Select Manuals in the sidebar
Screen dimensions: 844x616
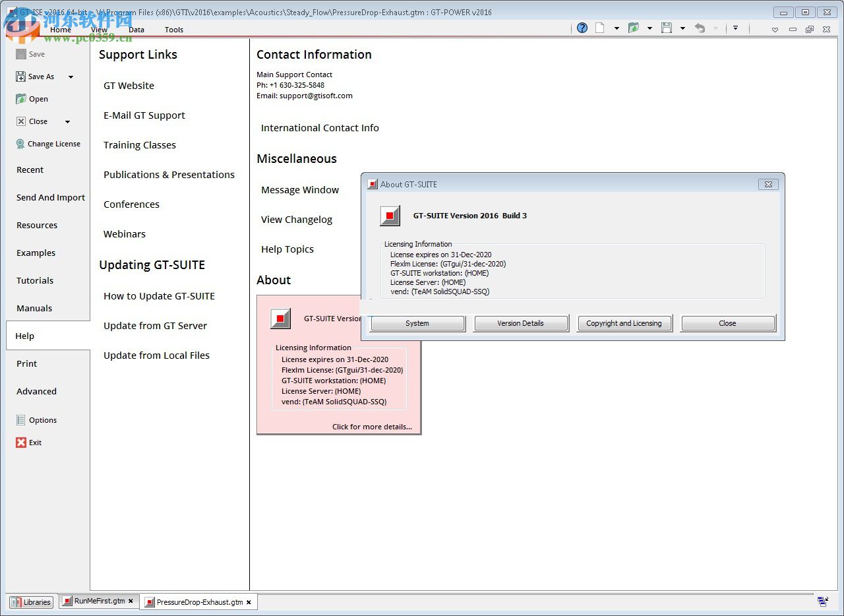point(34,308)
